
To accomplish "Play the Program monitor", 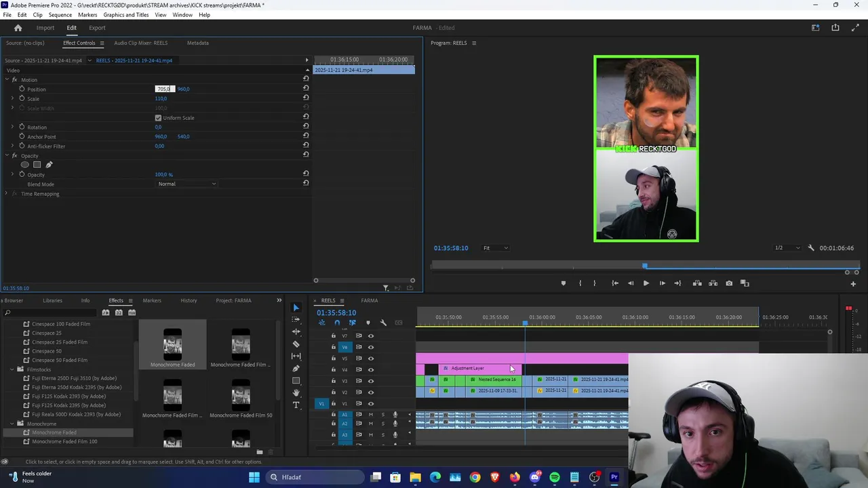I will (646, 283).
